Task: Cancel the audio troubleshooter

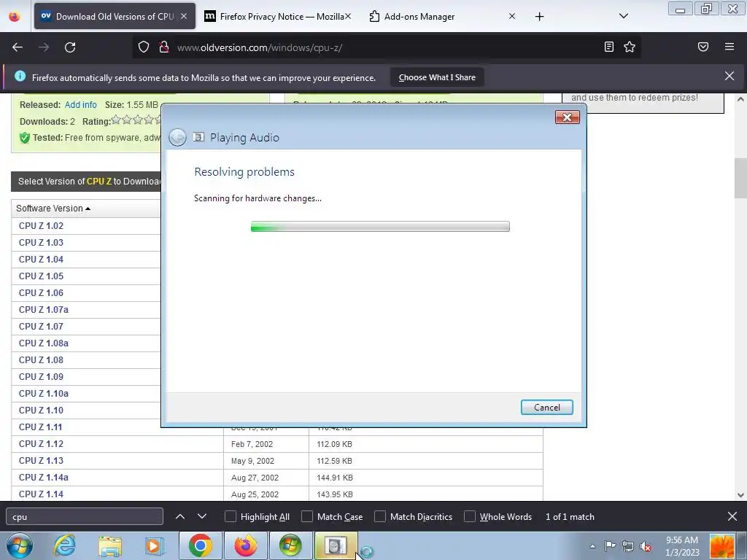Action: (x=547, y=407)
